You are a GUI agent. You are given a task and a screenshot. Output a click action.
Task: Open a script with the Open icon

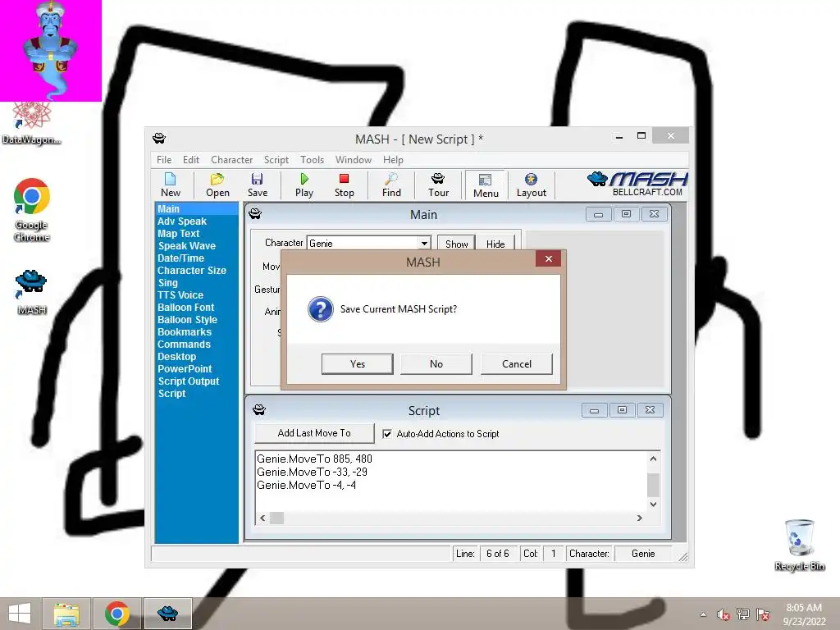click(217, 185)
